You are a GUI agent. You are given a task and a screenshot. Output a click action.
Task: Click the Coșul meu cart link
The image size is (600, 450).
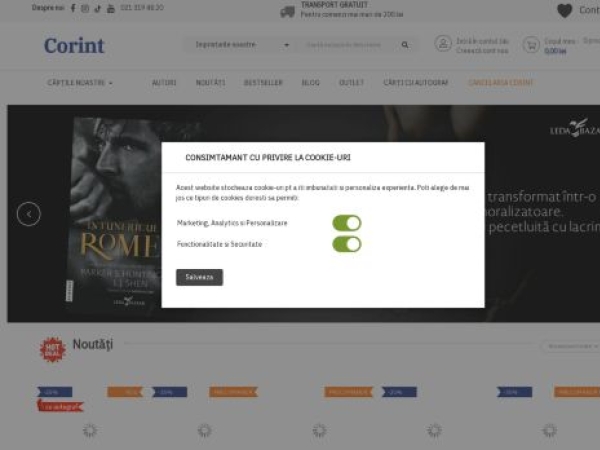click(559, 41)
